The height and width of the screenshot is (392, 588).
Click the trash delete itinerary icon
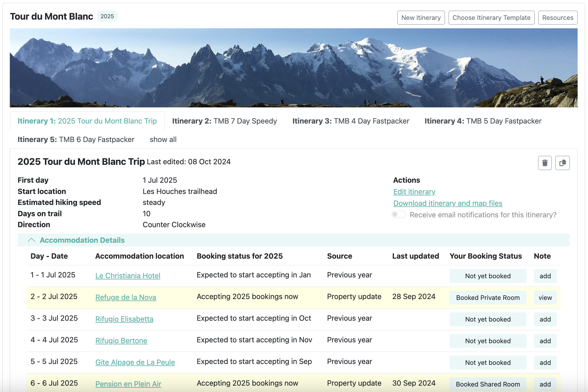pos(544,163)
